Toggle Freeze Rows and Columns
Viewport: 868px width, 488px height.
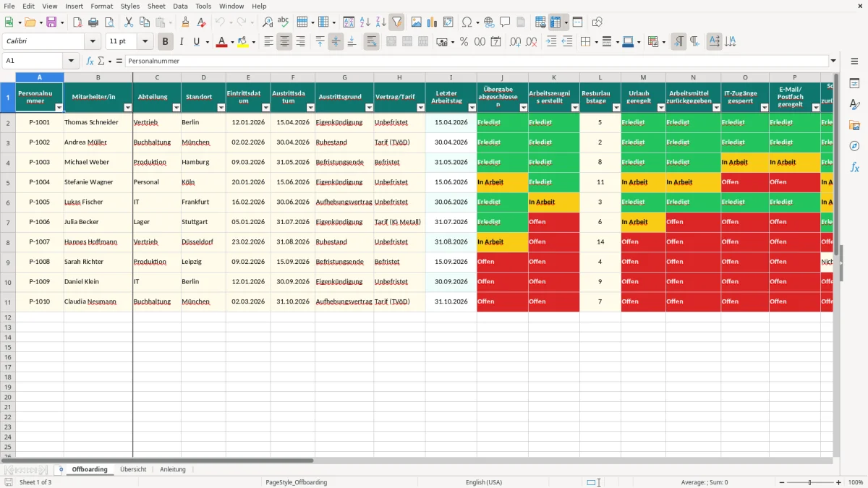tap(556, 22)
